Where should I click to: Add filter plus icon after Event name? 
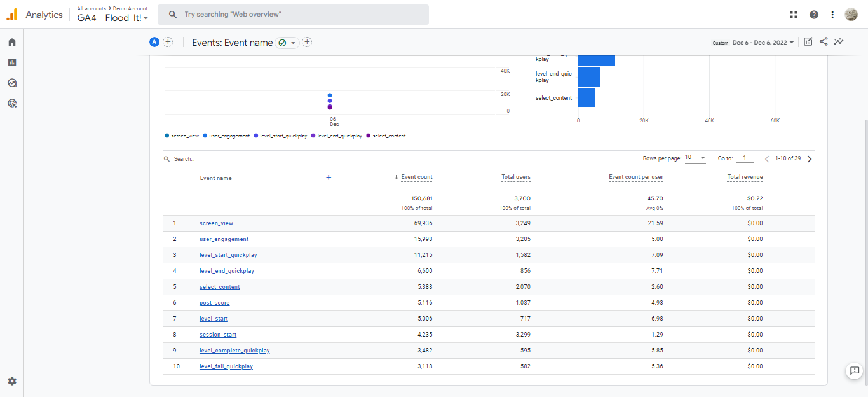[x=307, y=42]
